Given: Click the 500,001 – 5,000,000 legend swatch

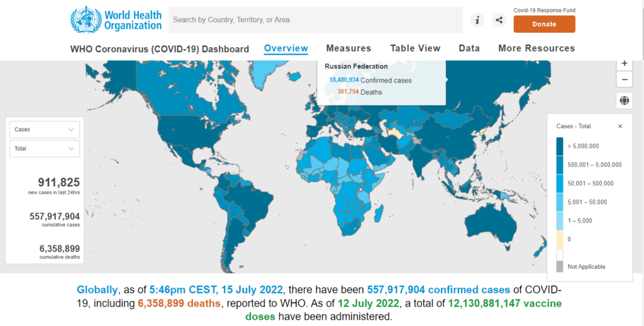Looking at the screenshot, I should (x=560, y=164).
